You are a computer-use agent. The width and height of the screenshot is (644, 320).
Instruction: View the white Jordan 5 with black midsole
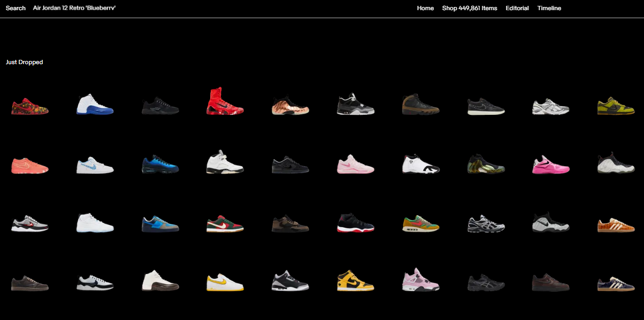click(225, 162)
